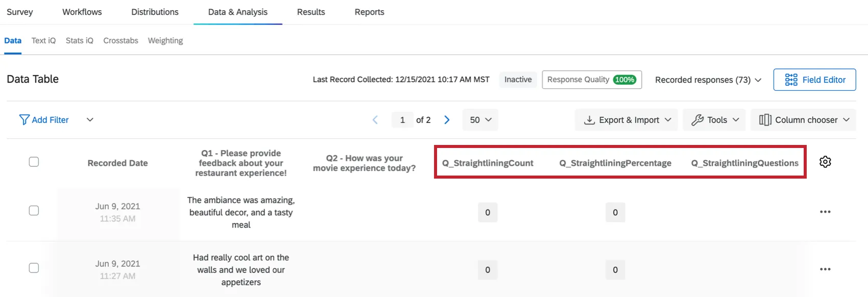Screen dimensions: 868x297
Task: Select the 11:35 AM response checkbox
Action: (34, 211)
